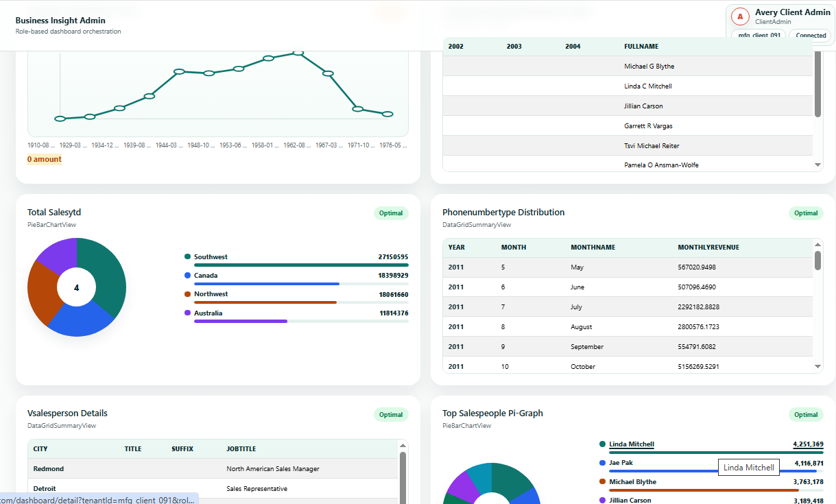836x504 pixels.
Task: Click the August month name cell
Action: [582, 327]
